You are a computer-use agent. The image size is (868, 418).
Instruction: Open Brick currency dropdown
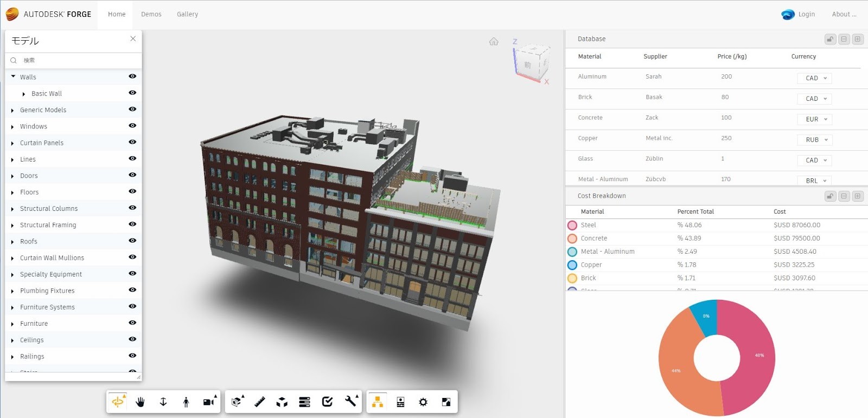tap(815, 99)
